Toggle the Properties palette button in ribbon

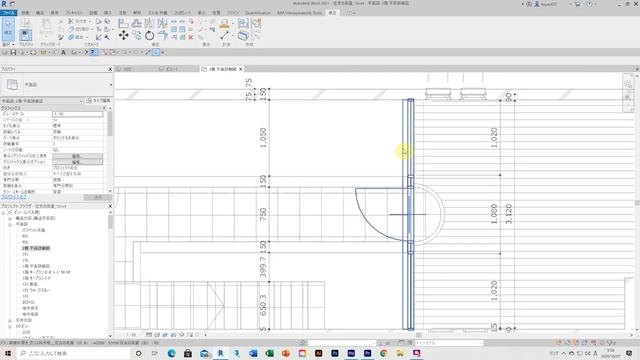(x=25, y=35)
